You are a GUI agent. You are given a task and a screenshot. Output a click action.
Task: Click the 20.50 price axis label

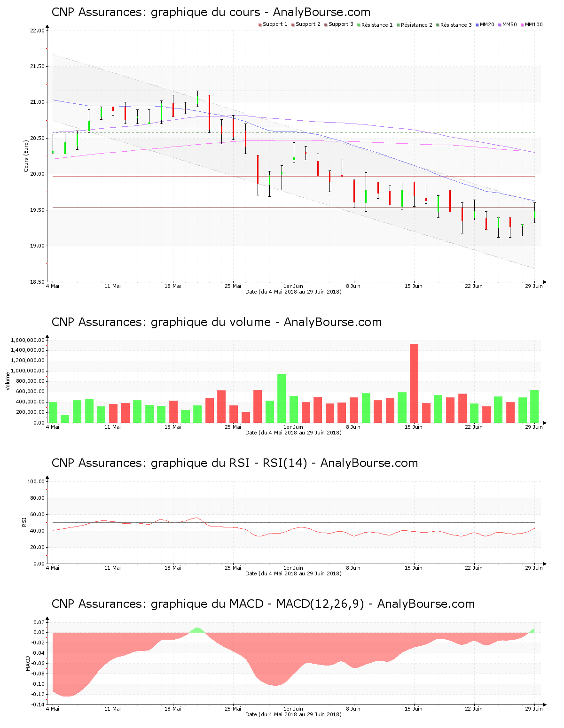(37, 139)
